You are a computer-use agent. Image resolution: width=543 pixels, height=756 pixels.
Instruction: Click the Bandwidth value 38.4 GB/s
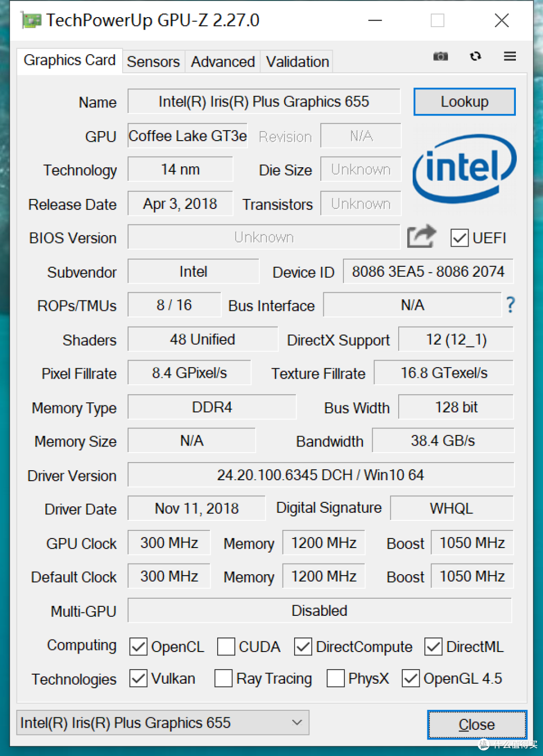tap(443, 441)
